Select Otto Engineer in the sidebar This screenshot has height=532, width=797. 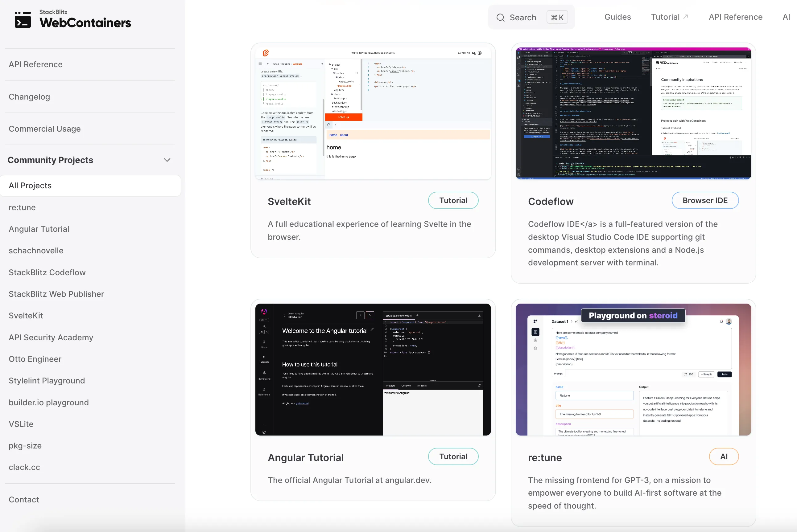point(35,359)
